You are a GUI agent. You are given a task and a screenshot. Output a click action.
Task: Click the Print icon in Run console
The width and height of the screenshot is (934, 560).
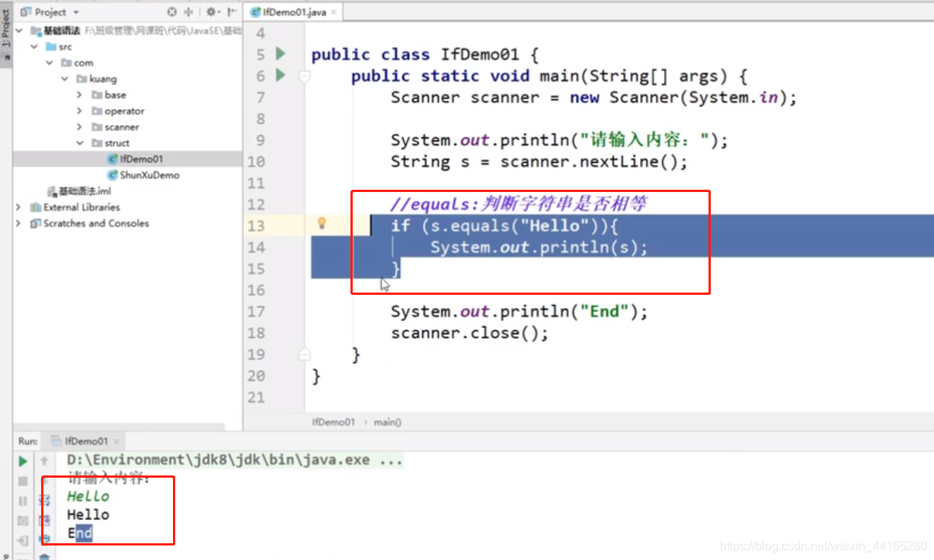click(x=44, y=540)
